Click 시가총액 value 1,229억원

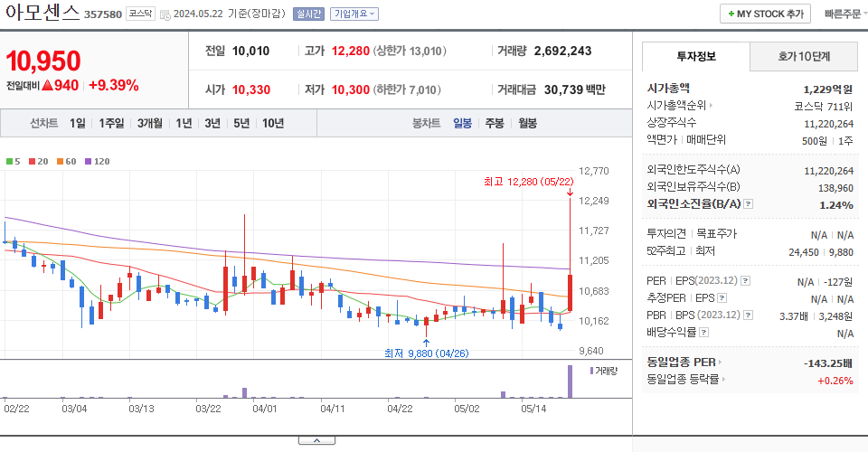[x=828, y=89]
